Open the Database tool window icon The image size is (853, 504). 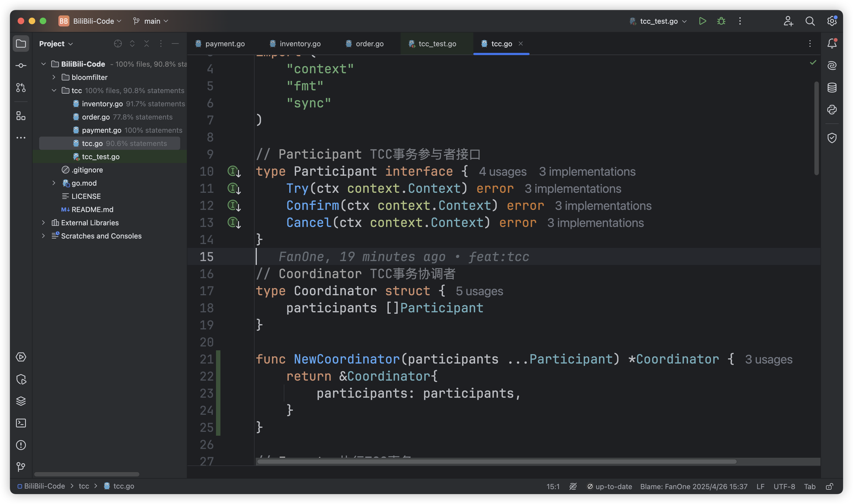pyautogui.click(x=832, y=88)
